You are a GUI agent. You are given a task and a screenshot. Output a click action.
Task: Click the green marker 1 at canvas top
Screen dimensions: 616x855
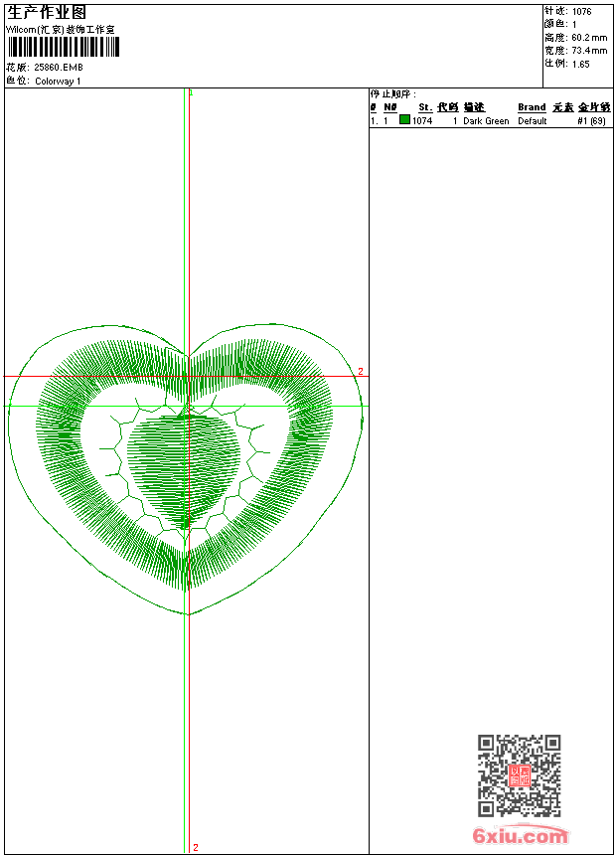[x=191, y=92]
